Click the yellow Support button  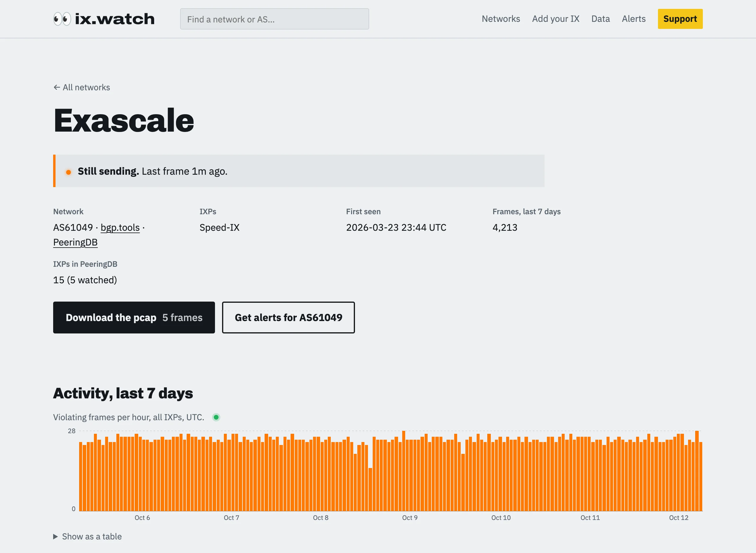click(x=680, y=19)
